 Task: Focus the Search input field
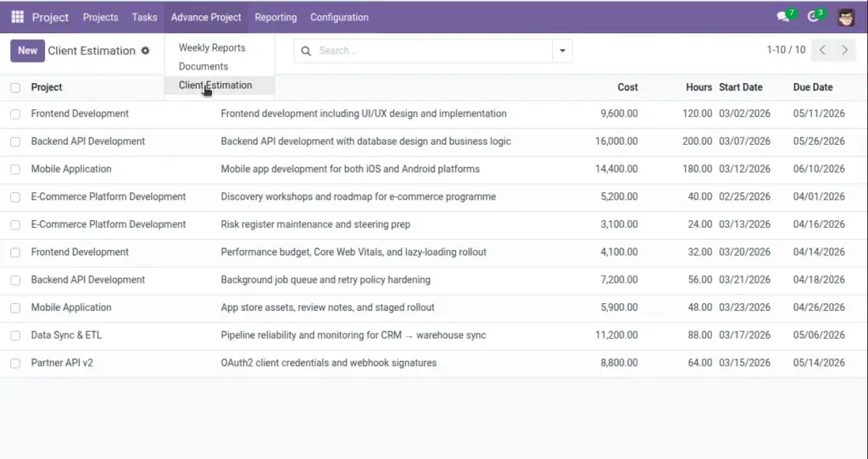433,51
